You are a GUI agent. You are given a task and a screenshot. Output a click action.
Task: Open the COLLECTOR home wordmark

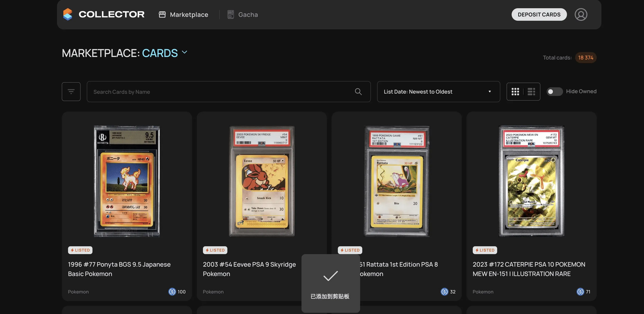pos(111,14)
